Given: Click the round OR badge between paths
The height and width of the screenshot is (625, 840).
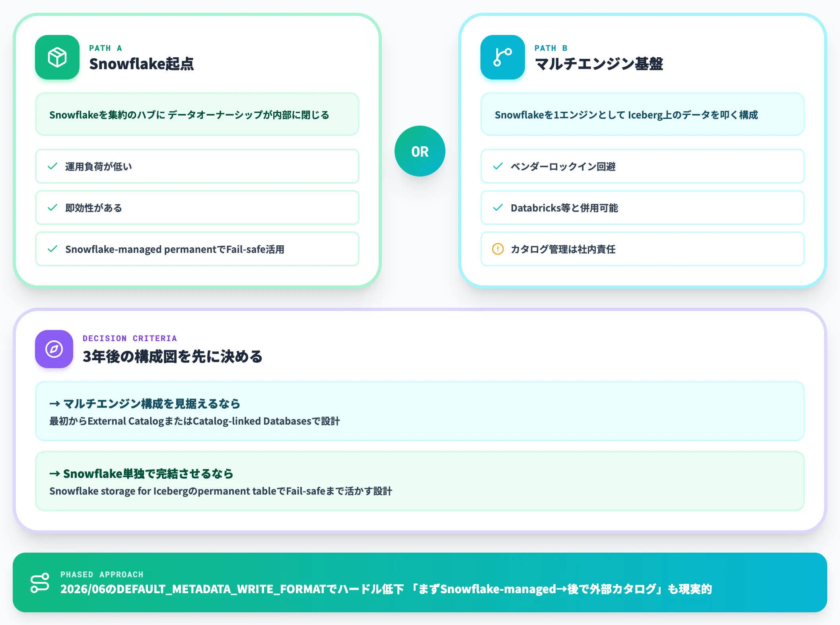Looking at the screenshot, I should tap(420, 151).
